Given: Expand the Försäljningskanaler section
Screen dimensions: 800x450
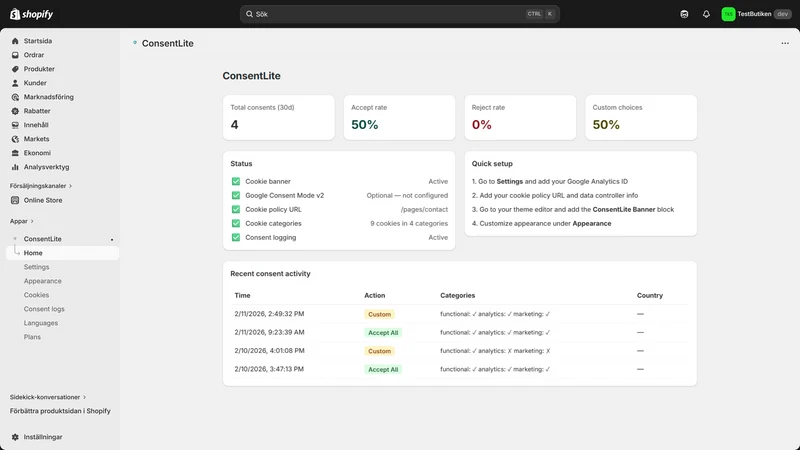Looking at the screenshot, I should pyautogui.click(x=41, y=186).
